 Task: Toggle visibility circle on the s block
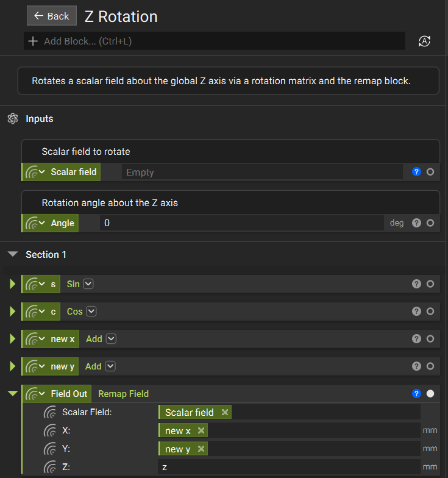click(430, 284)
